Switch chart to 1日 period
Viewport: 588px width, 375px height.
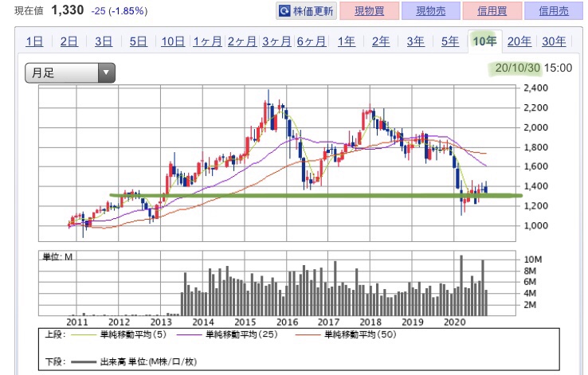(34, 41)
